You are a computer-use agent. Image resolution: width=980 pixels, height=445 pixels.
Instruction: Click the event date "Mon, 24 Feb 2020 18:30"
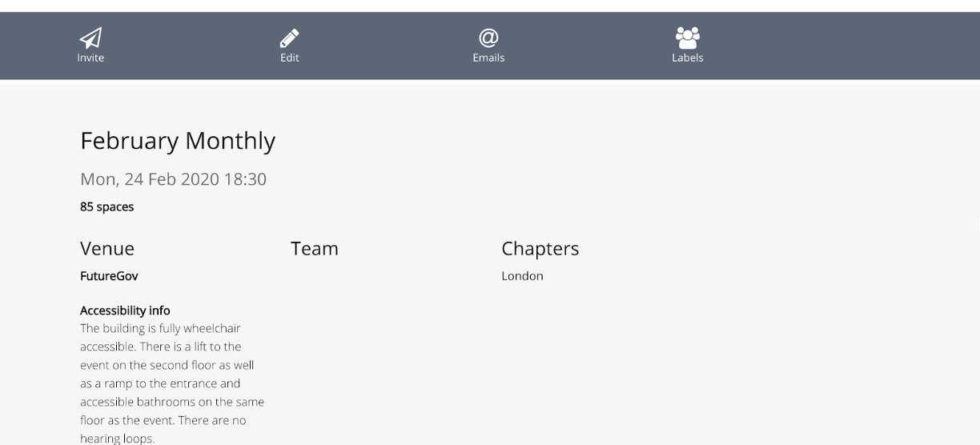tap(173, 179)
